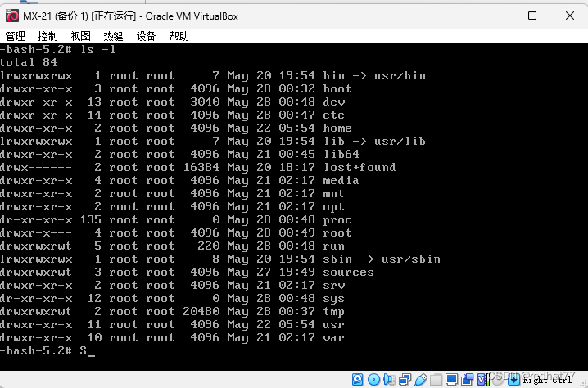The width and height of the screenshot is (588, 388).
Task: Click the 'tmp' directory name
Action: (x=334, y=312)
